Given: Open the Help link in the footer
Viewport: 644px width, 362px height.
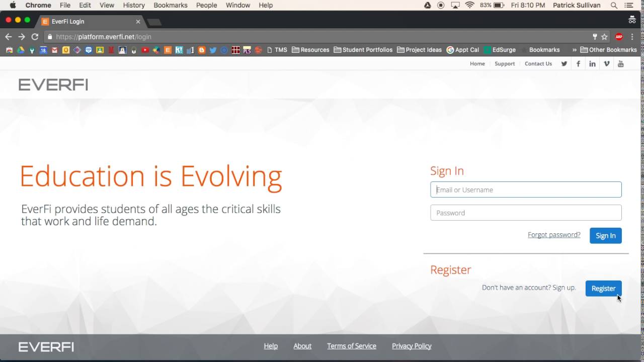Looking at the screenshot, I should 271,346.
